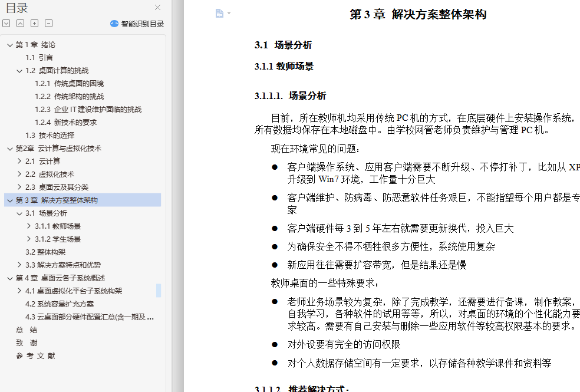Screen dimensions: 580x392
Task: Expand 2.3 桌面云及其分类 chevron
Action: (19, 187)
